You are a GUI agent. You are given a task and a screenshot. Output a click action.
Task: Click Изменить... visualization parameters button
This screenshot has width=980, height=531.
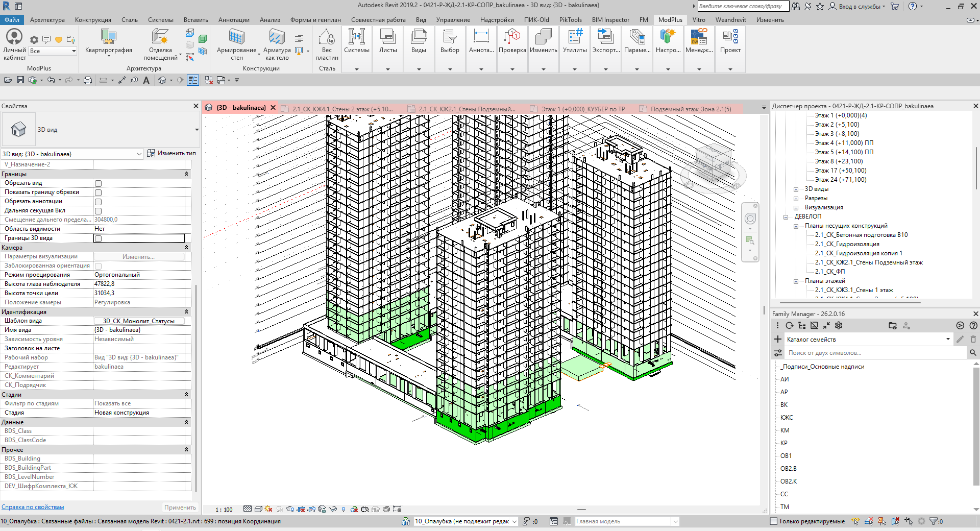coord(138,257)
